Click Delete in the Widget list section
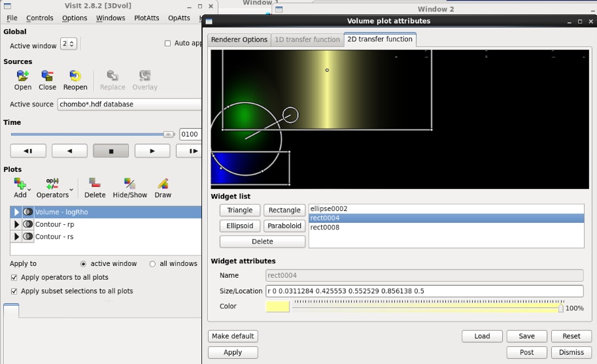Viewport: 597px width, 364px height. [x=262, y=242]
